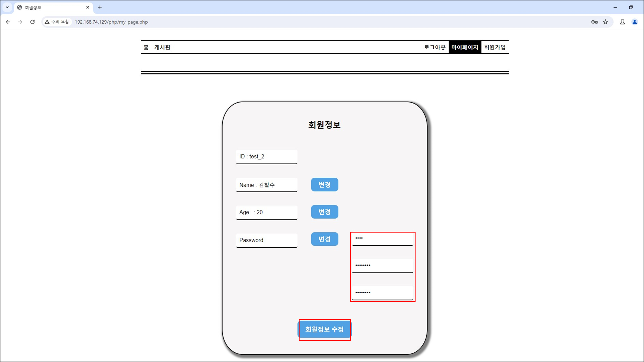The width and height of the screenshot is (644, 362).
Task: Open saved passwords key icon in address bar
Action: (595, 22)
